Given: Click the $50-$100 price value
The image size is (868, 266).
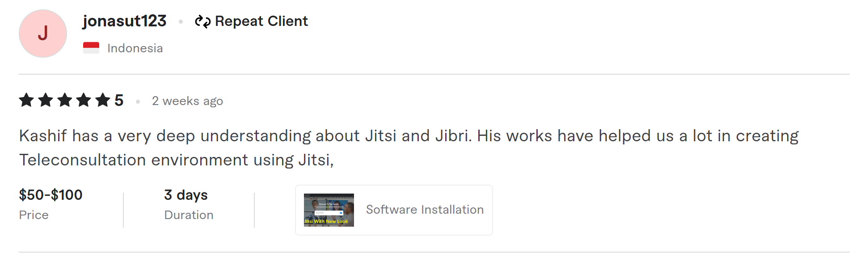Looking at the screenshot, I should (51, 195).
